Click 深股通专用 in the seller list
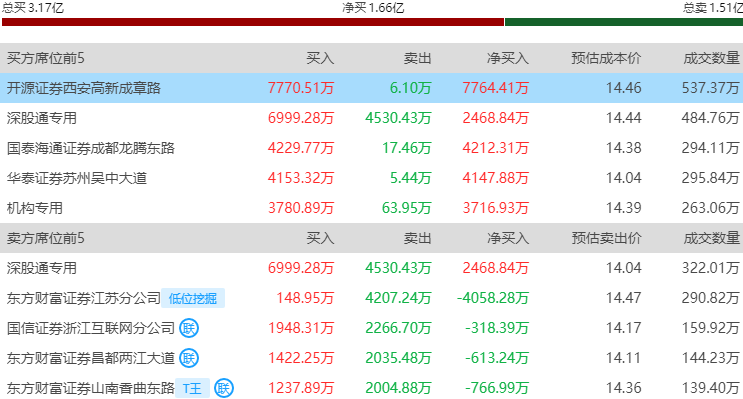 (x=42, y=268)
